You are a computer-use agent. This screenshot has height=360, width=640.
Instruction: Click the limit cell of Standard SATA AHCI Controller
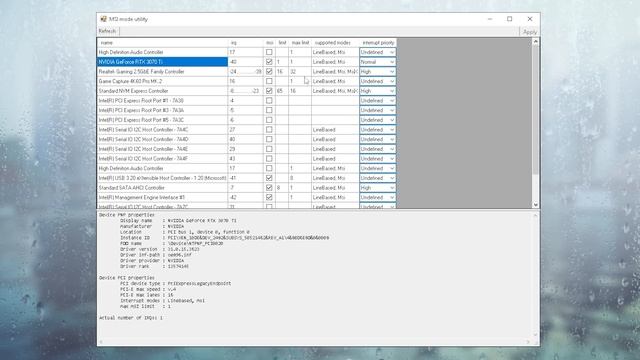[282, 188]
